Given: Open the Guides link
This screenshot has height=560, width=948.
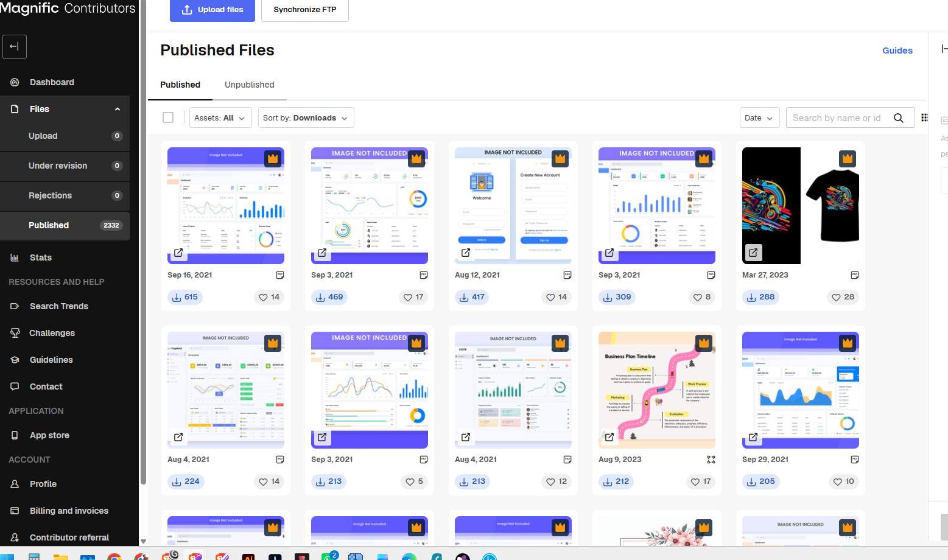Looking at the screenshot, I should [x=897, y=51].
